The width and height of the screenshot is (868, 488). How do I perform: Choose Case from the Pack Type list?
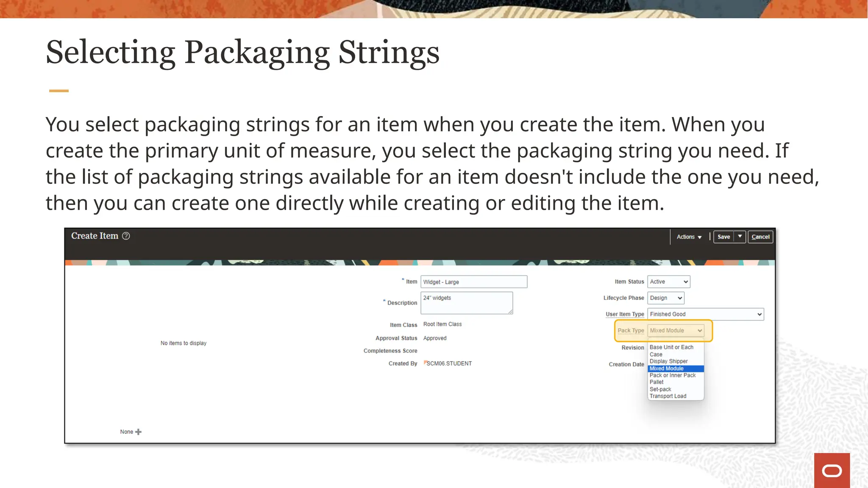[676, 355]
